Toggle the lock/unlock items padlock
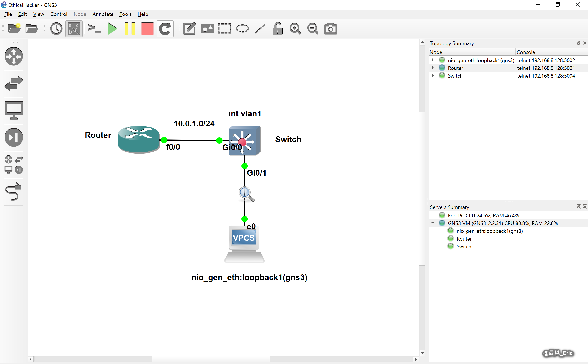588x364 pixels. coord(278,29)
